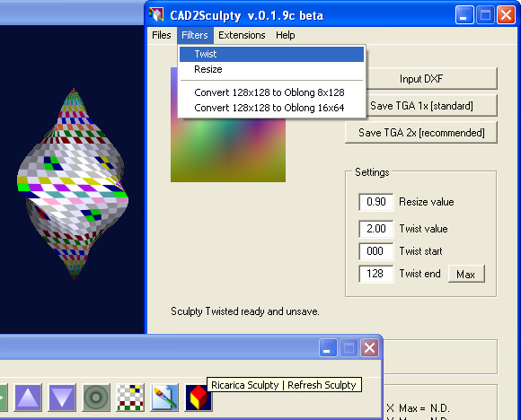Screen dimensions: 521x420
Task: Focus the Twist end field
Action: [376, 274]
